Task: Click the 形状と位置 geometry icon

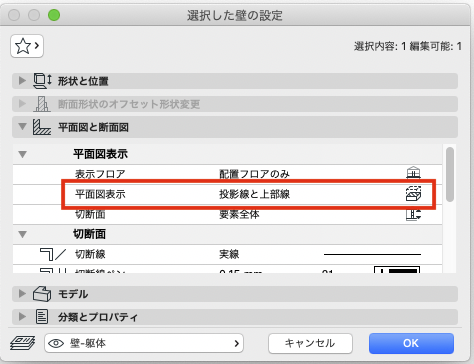Action: [42, 81]
